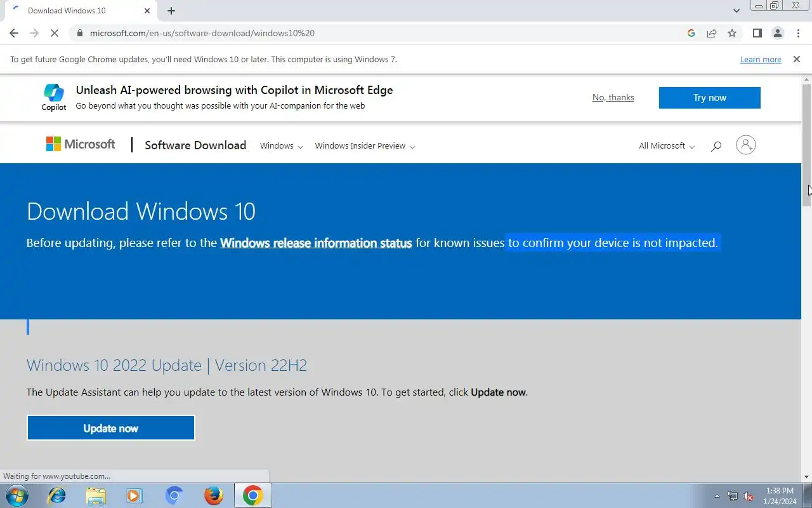Expand the Windows menu
The image size is (812, 508).
[x=281, y=146]
